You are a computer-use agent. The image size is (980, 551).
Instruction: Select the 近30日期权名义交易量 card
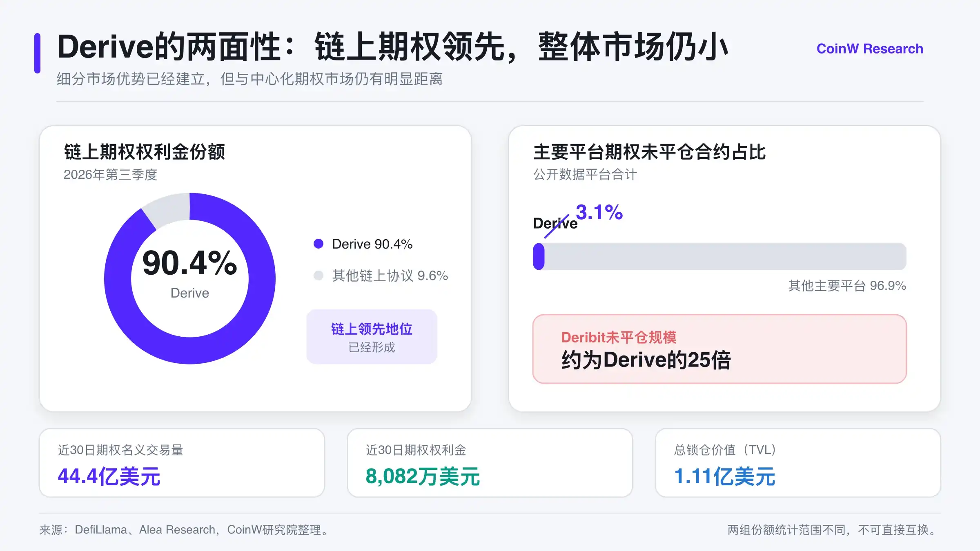(x=182, y=463)
